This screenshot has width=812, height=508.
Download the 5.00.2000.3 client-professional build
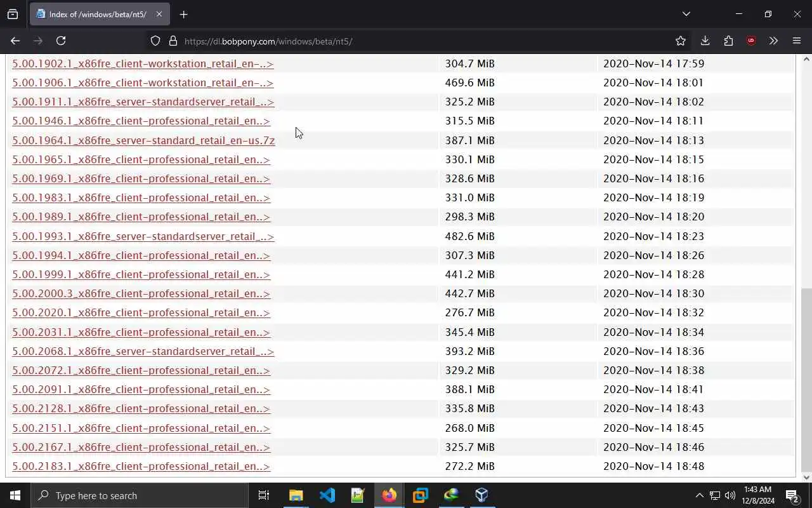point(141,293)
